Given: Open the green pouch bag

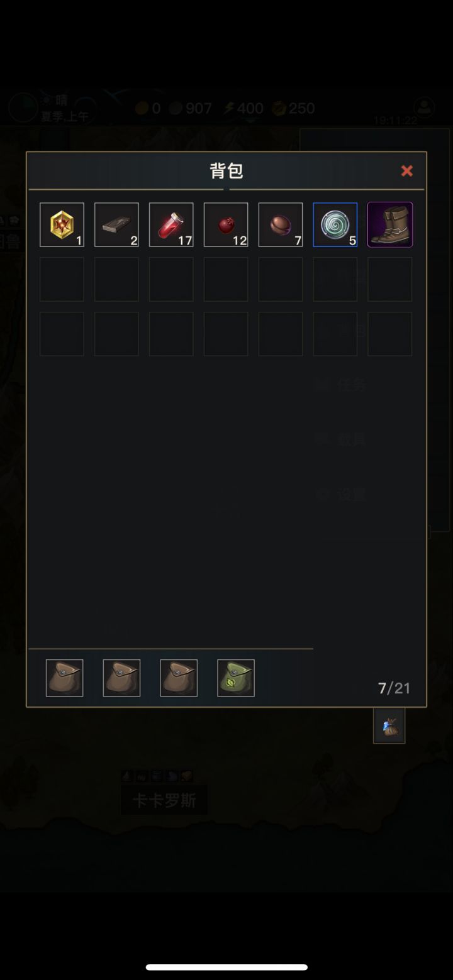Looking at the screenshot, I should pyautogui.click(x=236, y=678).
